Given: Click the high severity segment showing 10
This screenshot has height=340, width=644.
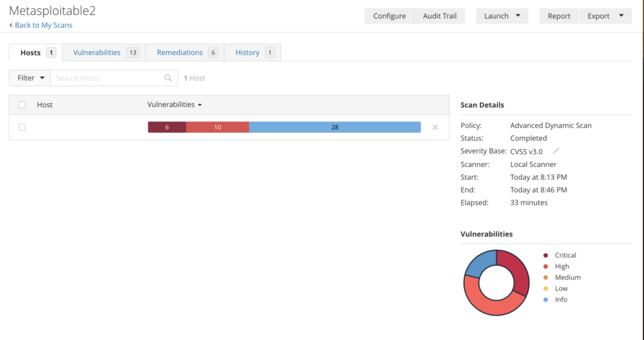Looking at the screenshot, I should pos(218,127).
